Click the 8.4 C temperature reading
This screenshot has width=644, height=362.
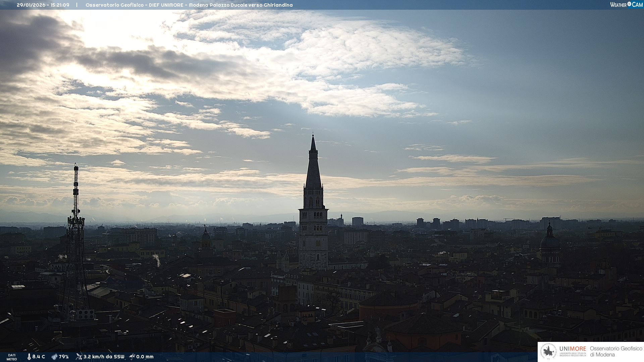39,357
